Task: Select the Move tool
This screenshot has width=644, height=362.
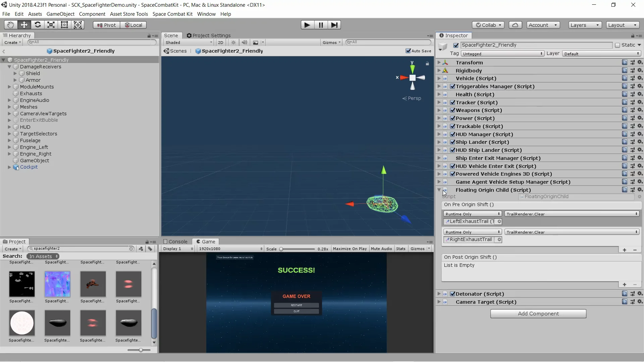Action: point(24,25)
